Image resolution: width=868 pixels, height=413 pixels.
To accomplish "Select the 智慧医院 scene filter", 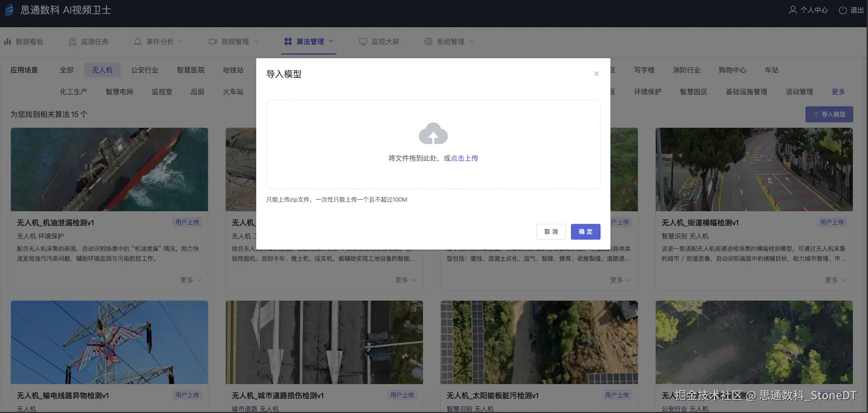I will point(191,70).
